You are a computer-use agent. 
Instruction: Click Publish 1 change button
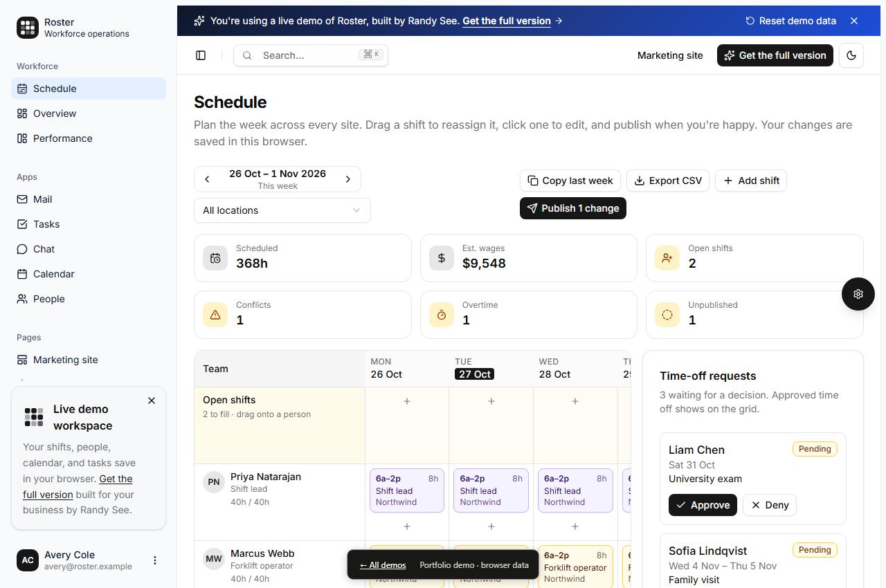pyautogui.click(x=573, y=208)
